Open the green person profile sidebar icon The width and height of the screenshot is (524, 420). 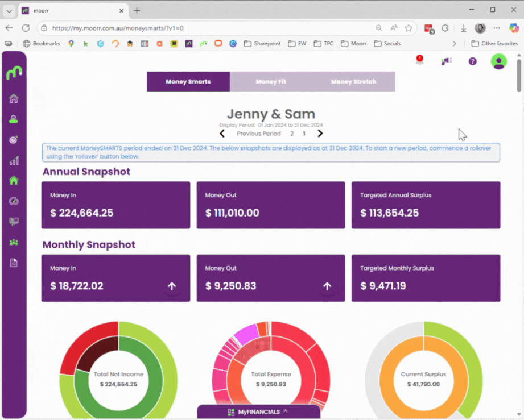[14, 119]
